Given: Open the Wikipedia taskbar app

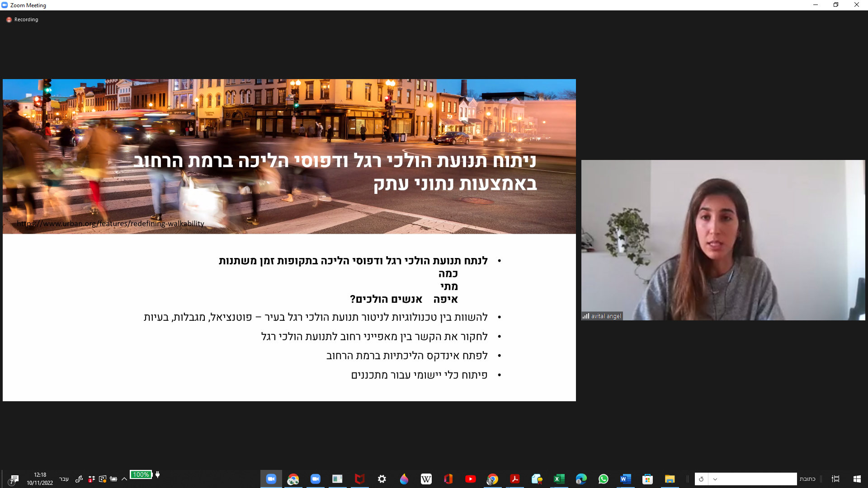Looking at the screenshot, I should click(x=426, y=479).
